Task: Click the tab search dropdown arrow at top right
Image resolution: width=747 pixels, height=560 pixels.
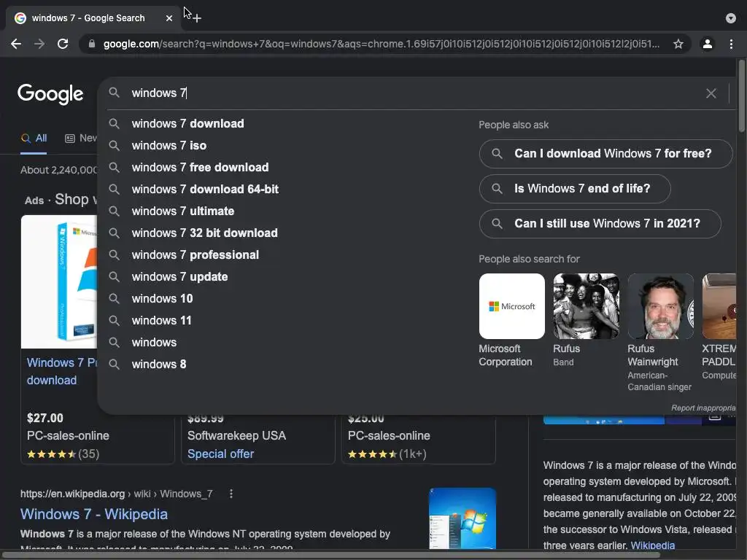Action: click(x=731, y=18)
